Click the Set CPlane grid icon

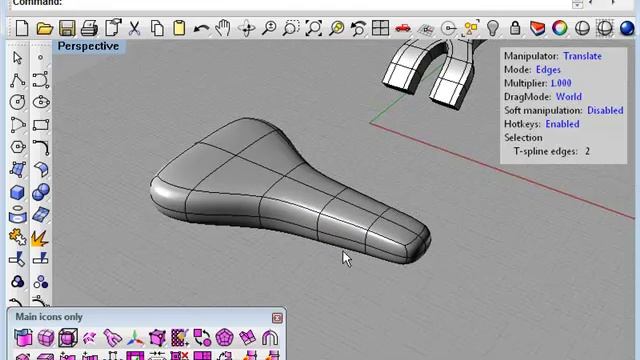pyautogui.click(x=426, y=29)
